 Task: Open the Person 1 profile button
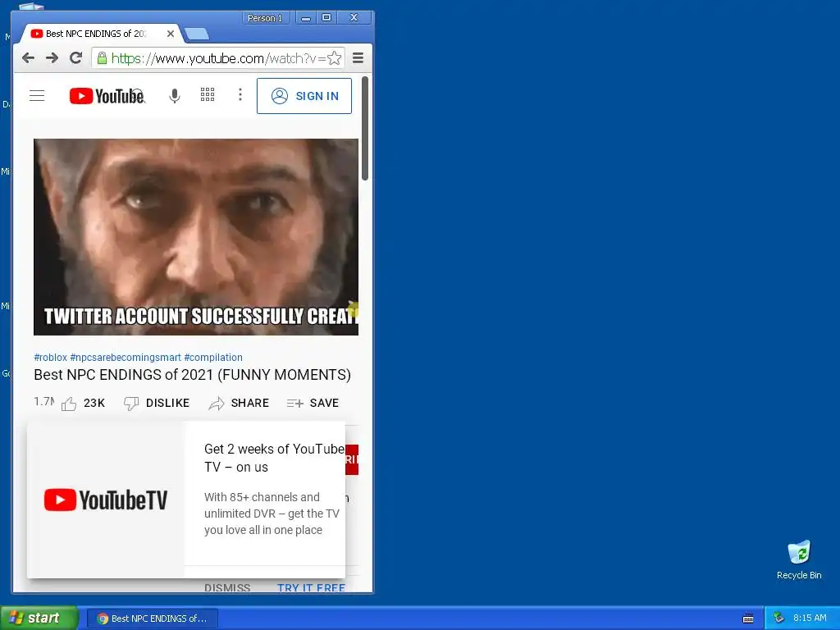point(265,18)
